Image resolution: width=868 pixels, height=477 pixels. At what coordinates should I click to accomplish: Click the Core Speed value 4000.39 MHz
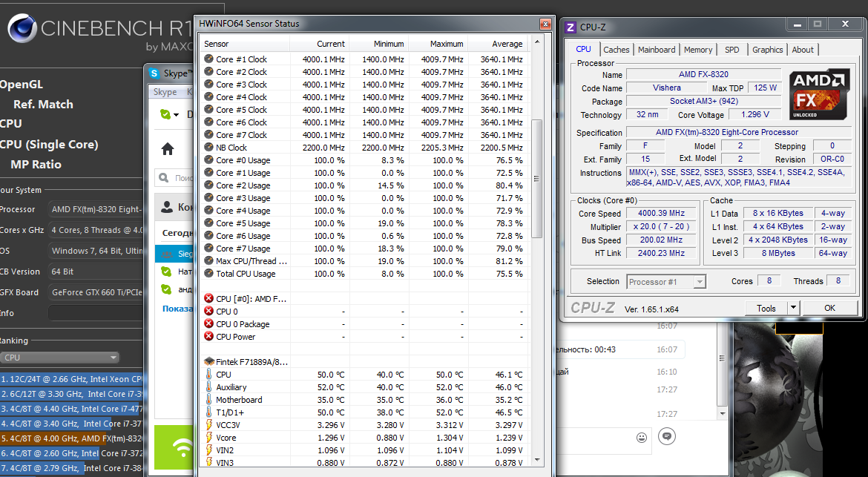pyautogui.click(x=661, y=213)
